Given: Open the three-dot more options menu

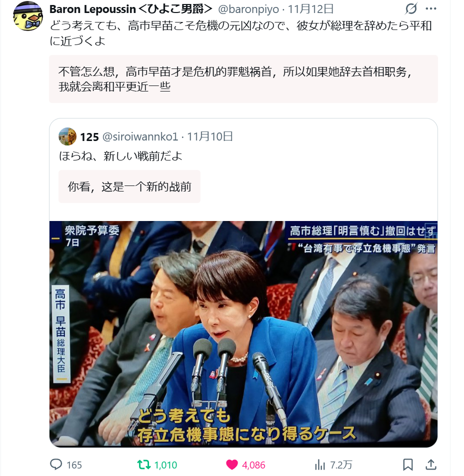Looking at the screenshot, I should 431,9.
